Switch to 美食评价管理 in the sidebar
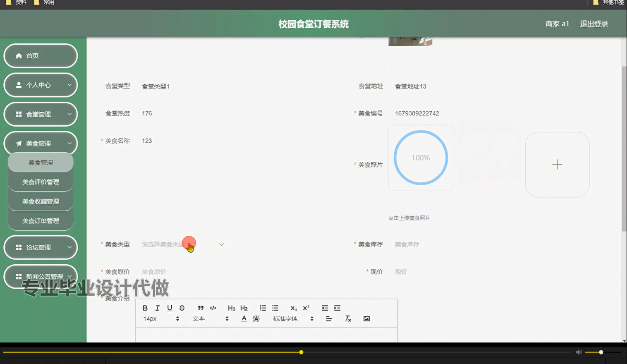 (x=41, y=182)
